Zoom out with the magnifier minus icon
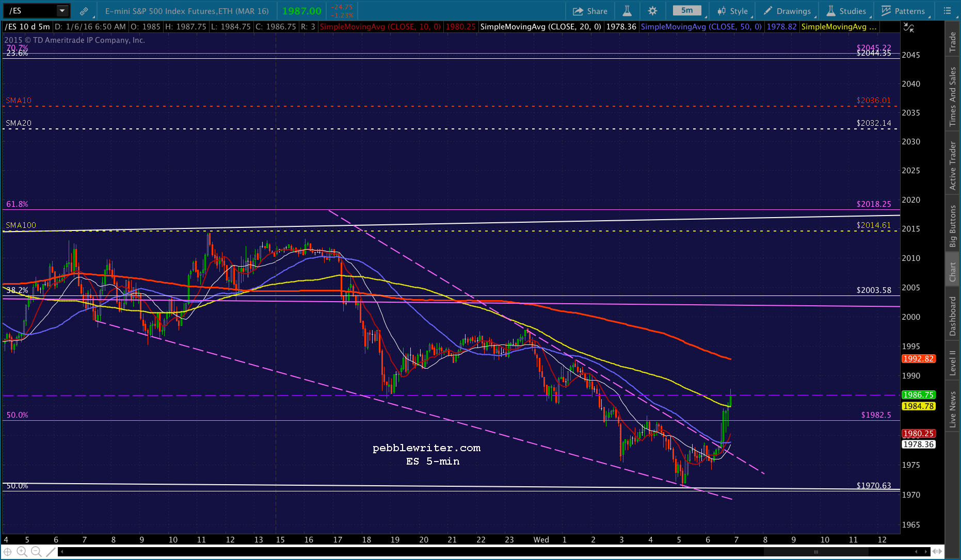The width and height of the screenshot is (961, 560). [x=36, y=552]
